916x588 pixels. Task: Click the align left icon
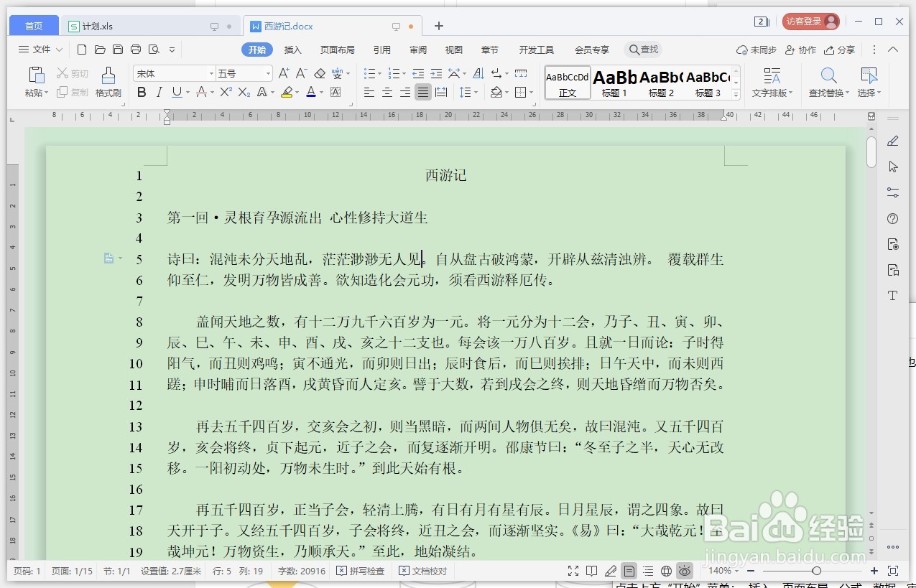369,92
